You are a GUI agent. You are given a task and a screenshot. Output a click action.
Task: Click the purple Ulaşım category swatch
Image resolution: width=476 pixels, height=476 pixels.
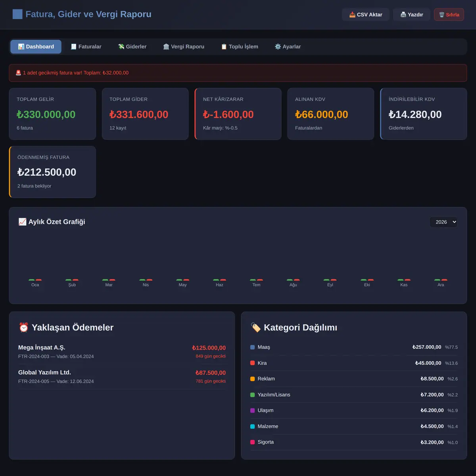[x=253, y=410]
